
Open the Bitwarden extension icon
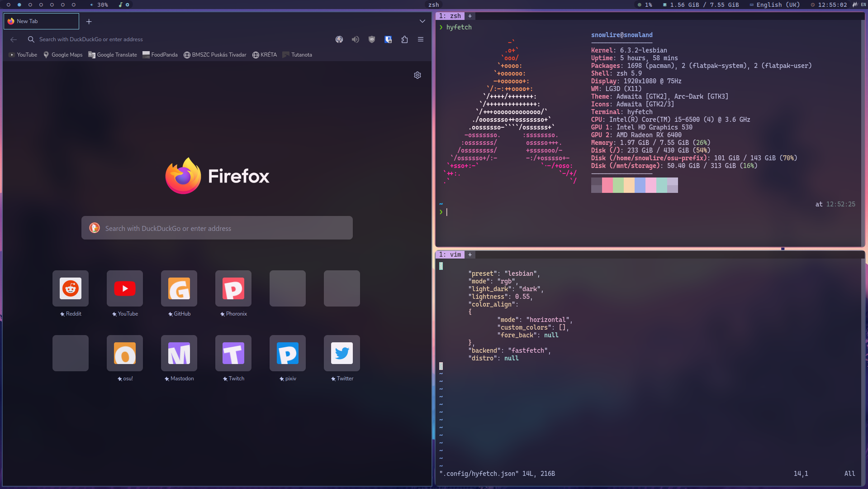[x=388, y=39]
